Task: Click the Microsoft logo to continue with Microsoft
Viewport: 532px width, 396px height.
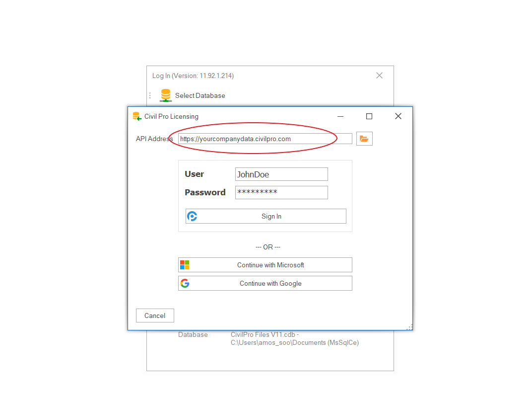Action: tap(185, 265)
